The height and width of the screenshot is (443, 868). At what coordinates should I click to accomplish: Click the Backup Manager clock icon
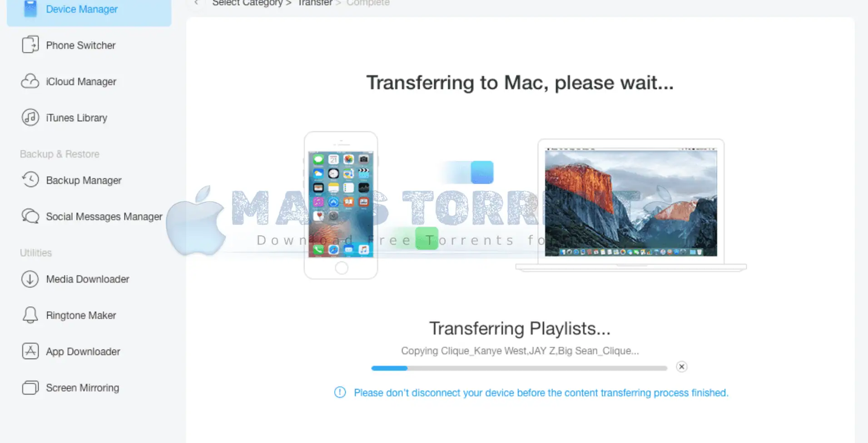point(30,180)
